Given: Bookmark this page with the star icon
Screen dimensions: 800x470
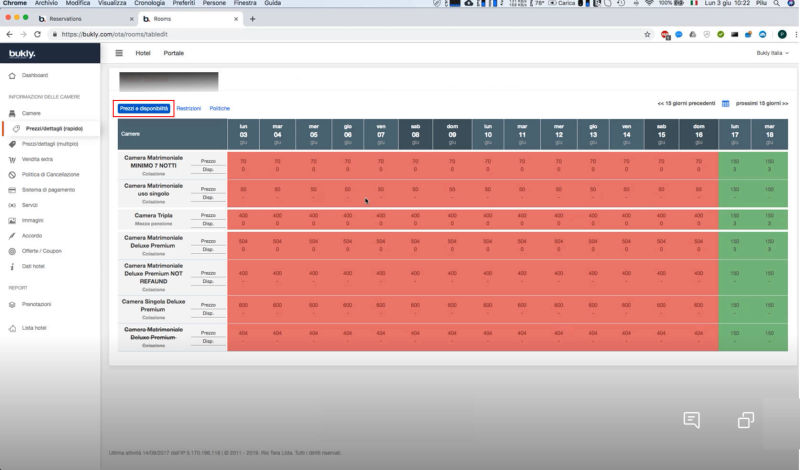Looking at the screenshot, I should pyautogui.click(x=647, y=34).
